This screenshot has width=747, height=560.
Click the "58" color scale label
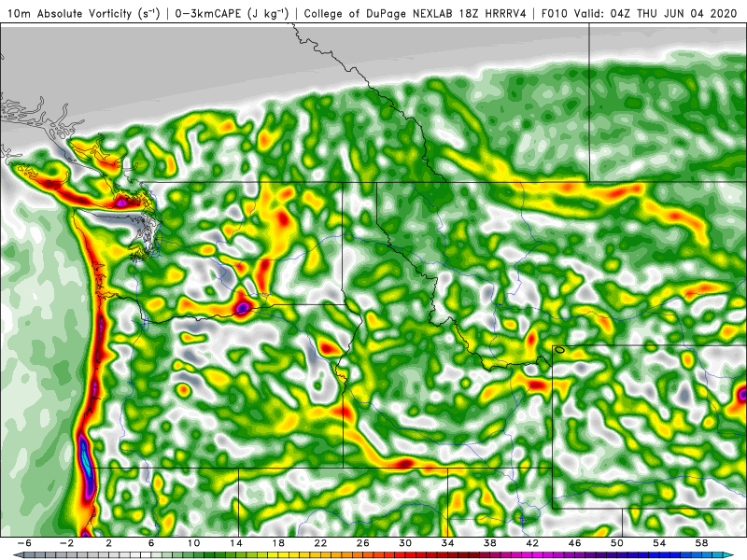pos(702,543)
